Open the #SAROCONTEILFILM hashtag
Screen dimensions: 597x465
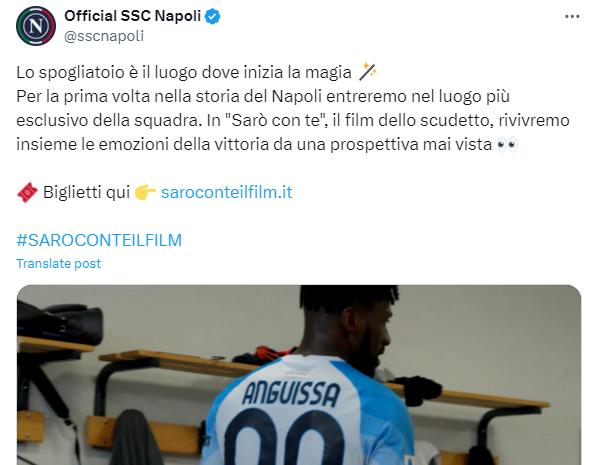click(x=99, y=240)
